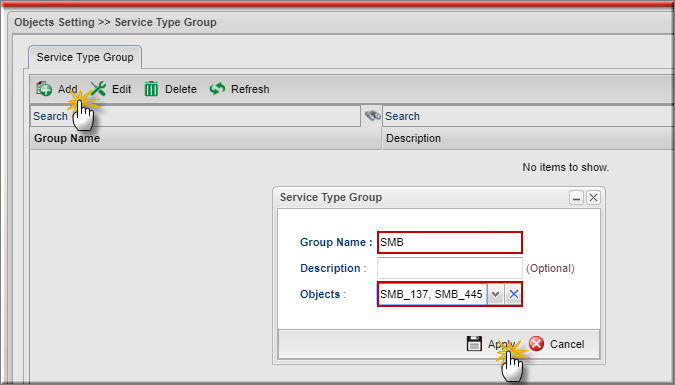Click the 'Objects Setting >> Service Type Group' breadcrumb

pyautogui.click(x=115, y=22)
